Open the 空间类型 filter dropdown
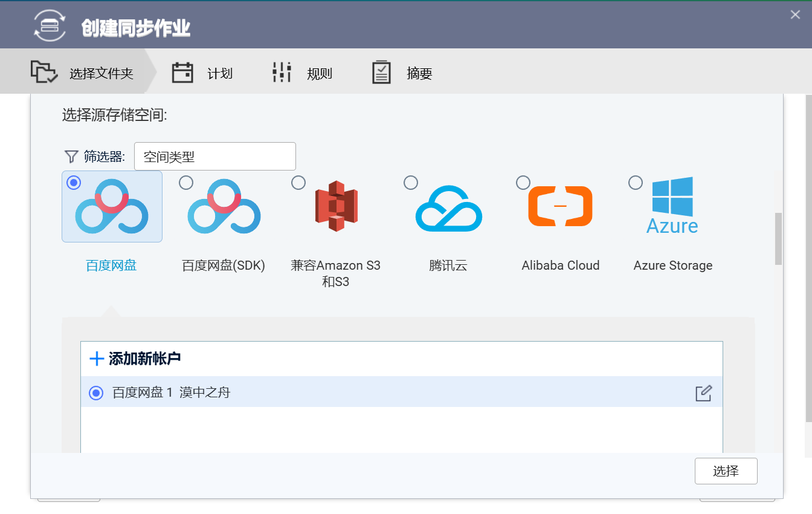 pos(214,157)
